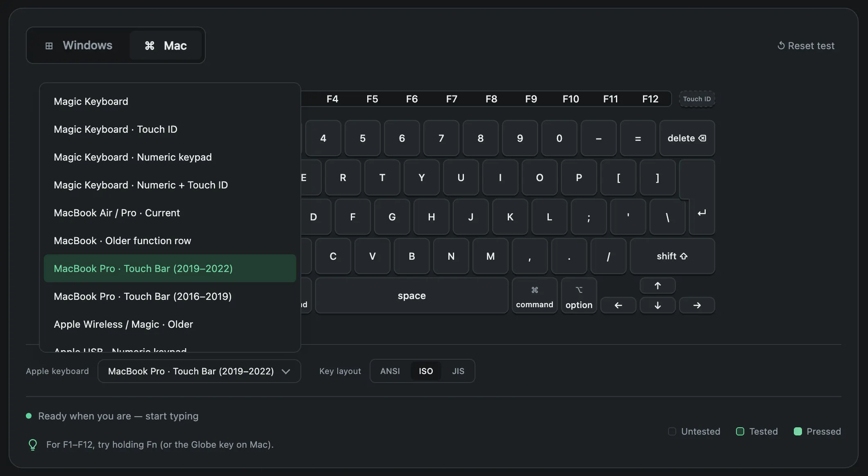Switch to the Windows tab
Screen dimensions: 868x476
click(x=79, y=45)
